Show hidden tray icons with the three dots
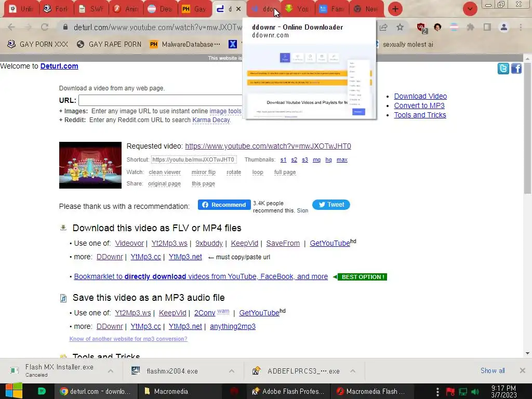The width and height of the screenshot is (532, 399). click(x=437, y=392)
